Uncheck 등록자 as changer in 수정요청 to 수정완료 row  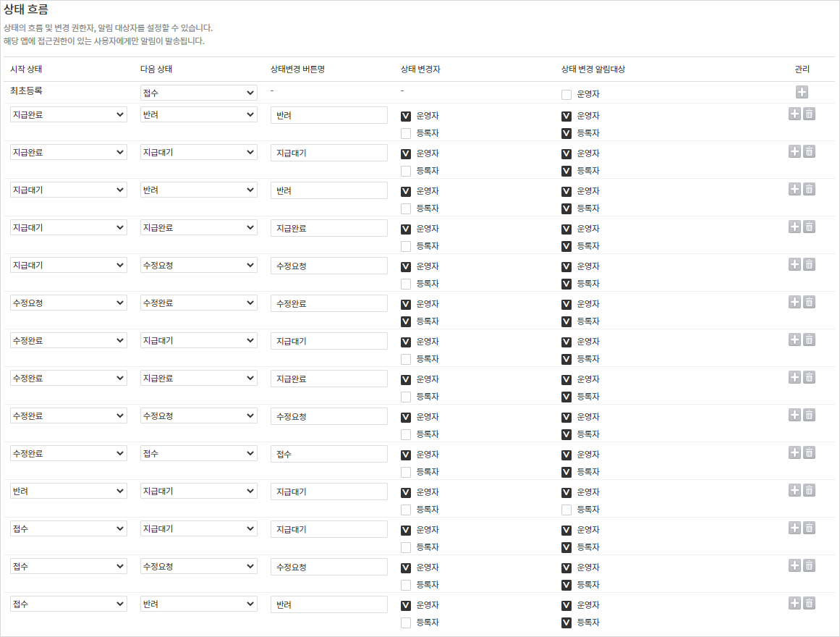coord(406,321)
